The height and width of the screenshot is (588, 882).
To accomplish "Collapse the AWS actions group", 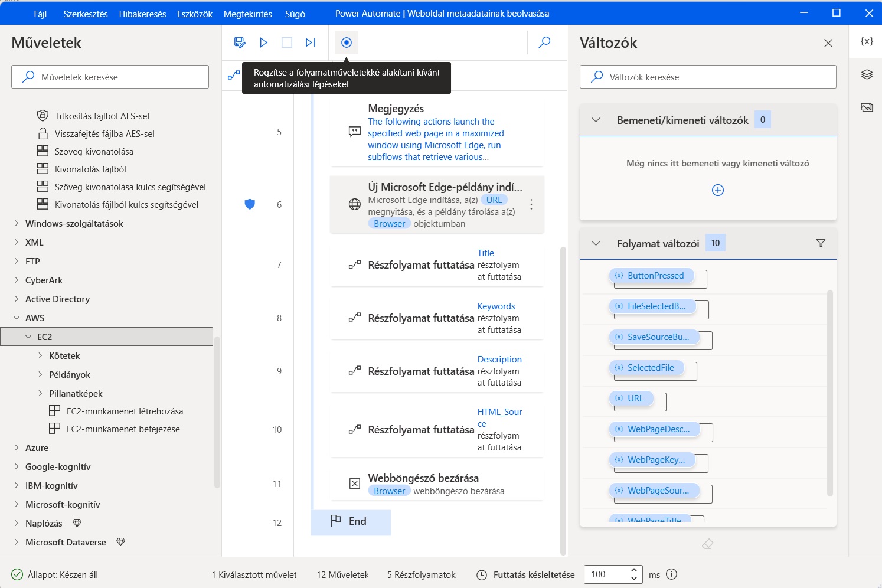I will point(17,318).
